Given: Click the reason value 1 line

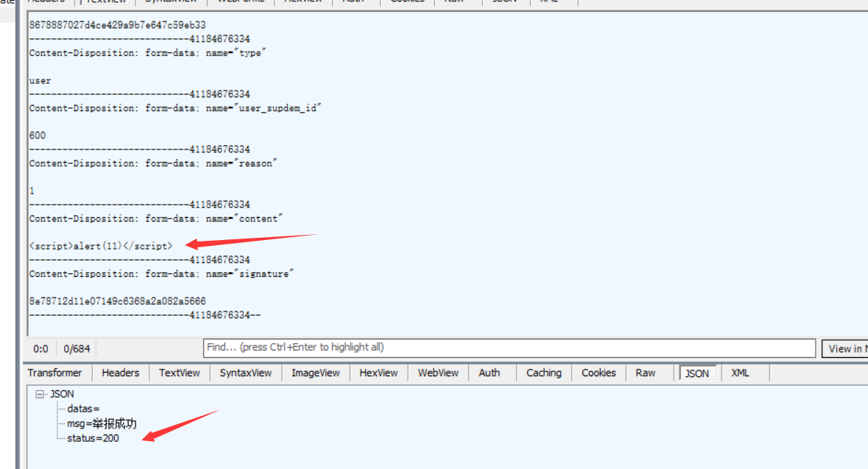Looking at the screenshot, I should (32, 191).
